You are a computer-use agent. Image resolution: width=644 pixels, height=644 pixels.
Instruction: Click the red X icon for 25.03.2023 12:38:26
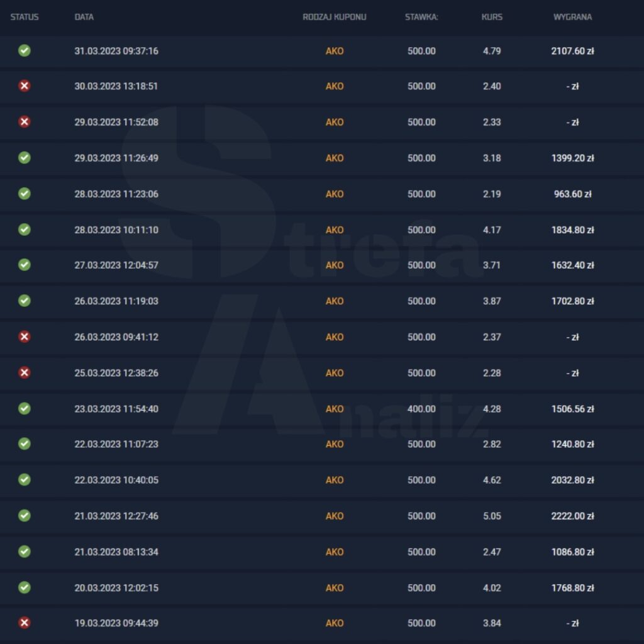point(25,372)
